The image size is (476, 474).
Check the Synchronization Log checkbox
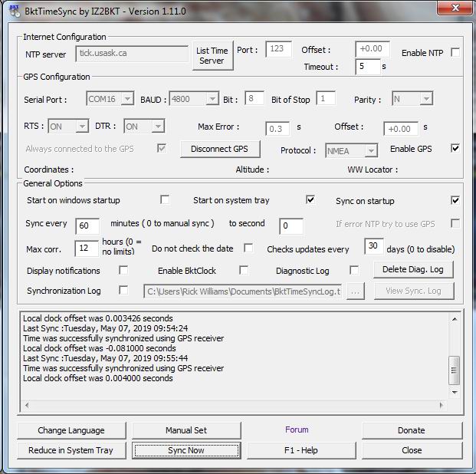(123, 290)
